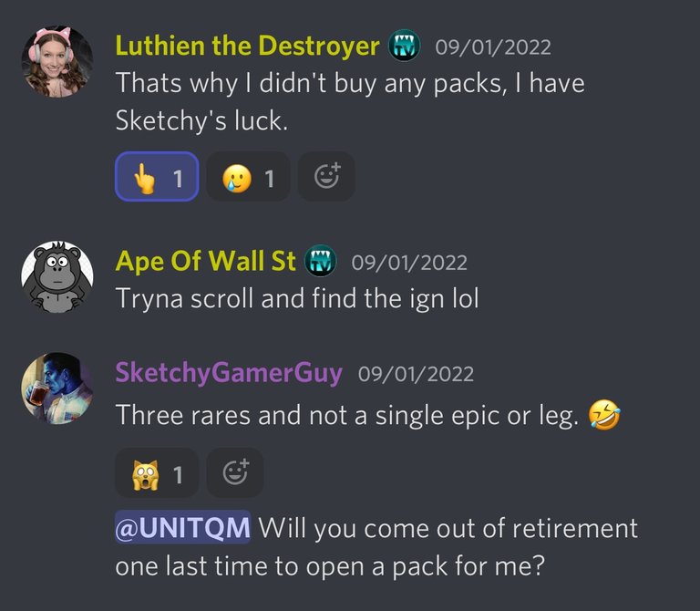Select the 'Tryna scroll and find the ign' message
Image resolution: width=700 pixels, height=611 pixels.
pos(297,298)
